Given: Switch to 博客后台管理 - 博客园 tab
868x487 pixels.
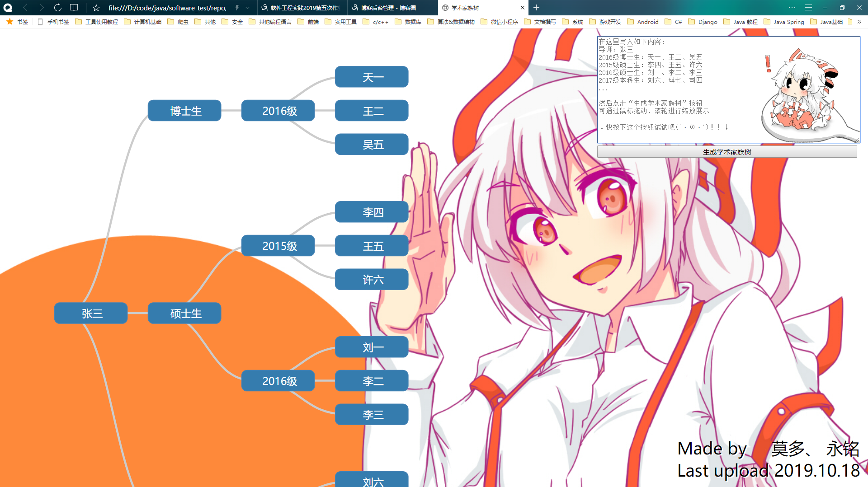Looking at the screenshot, I should coord(392,8).
